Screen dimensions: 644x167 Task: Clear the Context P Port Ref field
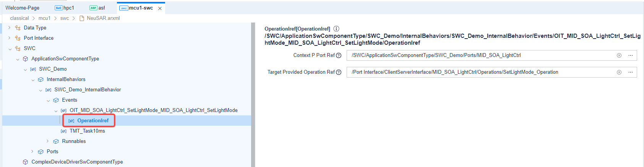pyautogui.click(x=619, y=55)
